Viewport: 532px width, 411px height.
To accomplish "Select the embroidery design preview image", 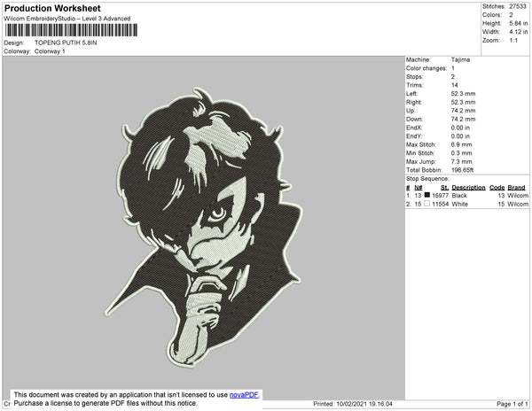I will point(204,228).
